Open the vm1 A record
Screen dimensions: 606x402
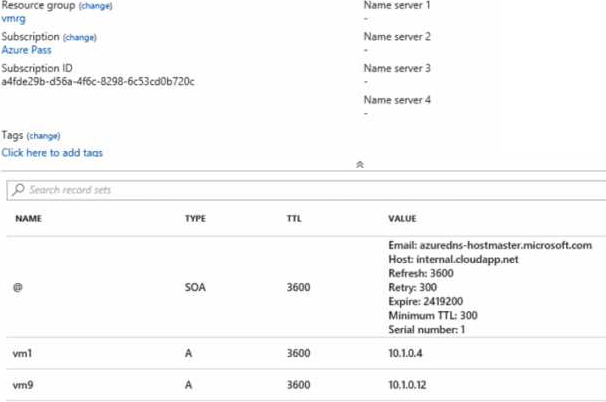(x=22, y=353)
